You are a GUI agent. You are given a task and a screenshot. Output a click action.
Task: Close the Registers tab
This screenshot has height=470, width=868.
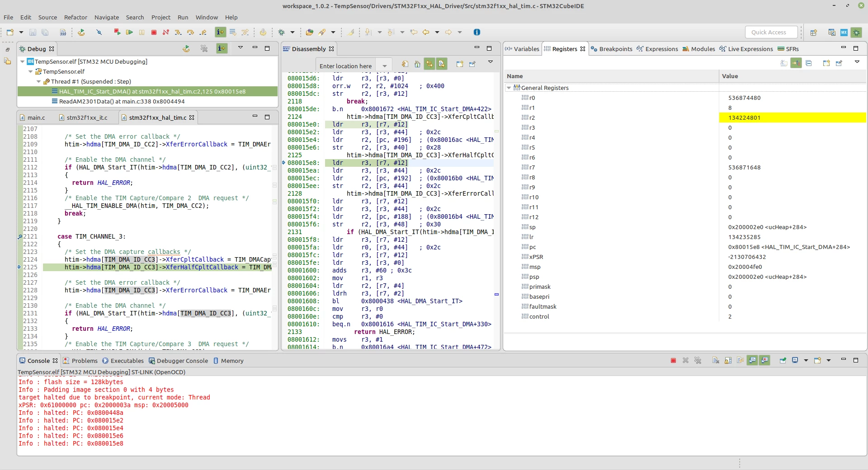coord(583,49)
